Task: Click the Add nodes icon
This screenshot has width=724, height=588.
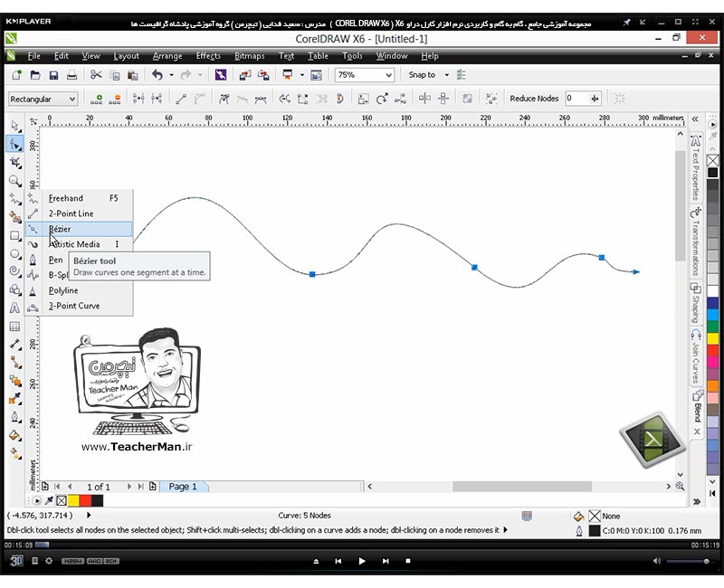Action: (x=97, y=99)
